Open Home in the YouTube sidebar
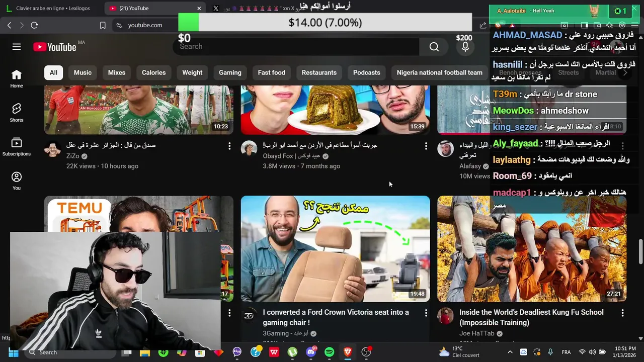Screen dimensions: 644x362 click(x=17, y=79)
